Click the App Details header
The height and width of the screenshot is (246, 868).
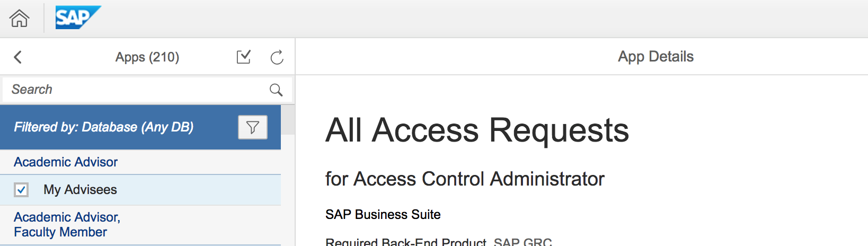click(656, 57)
